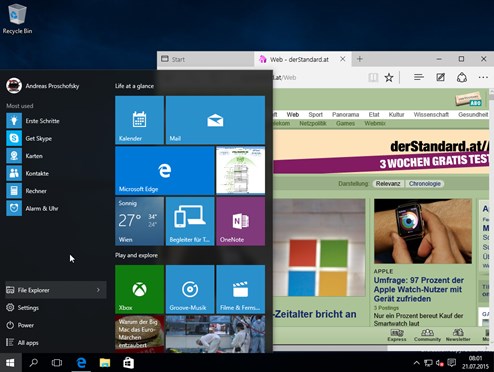This screenshot has width=494, height=372.
Task: Click the Windows Start button
Action: click(10, 363)
